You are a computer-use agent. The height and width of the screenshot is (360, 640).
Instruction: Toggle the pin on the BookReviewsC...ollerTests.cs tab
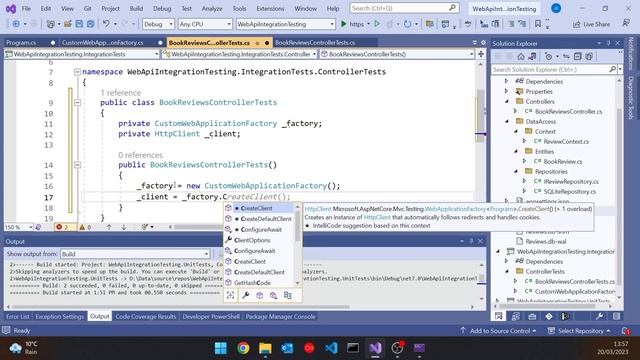point(258,42)
